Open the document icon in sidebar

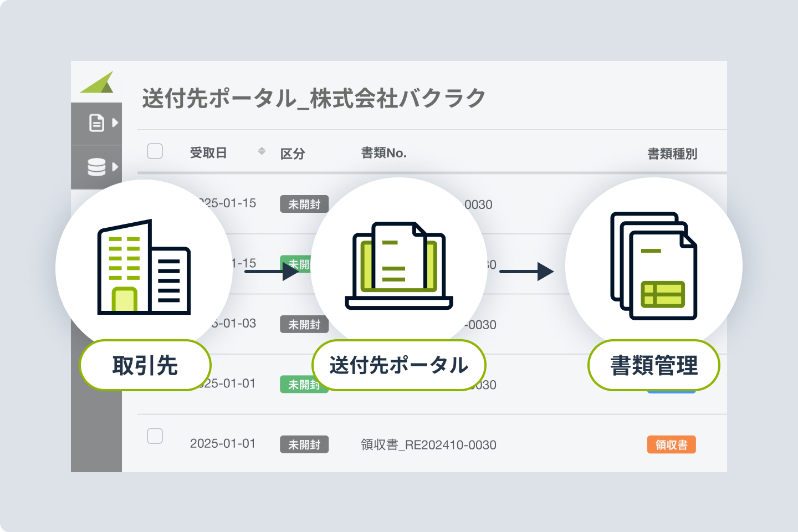point(96,122)
